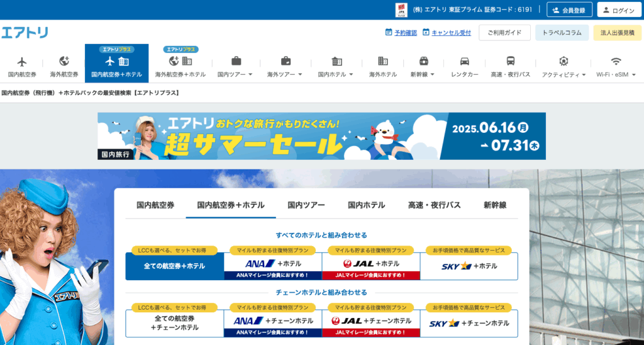
Task: Expand the 国内ホテル nav dropdown arrow
Action: coord(351,75)
